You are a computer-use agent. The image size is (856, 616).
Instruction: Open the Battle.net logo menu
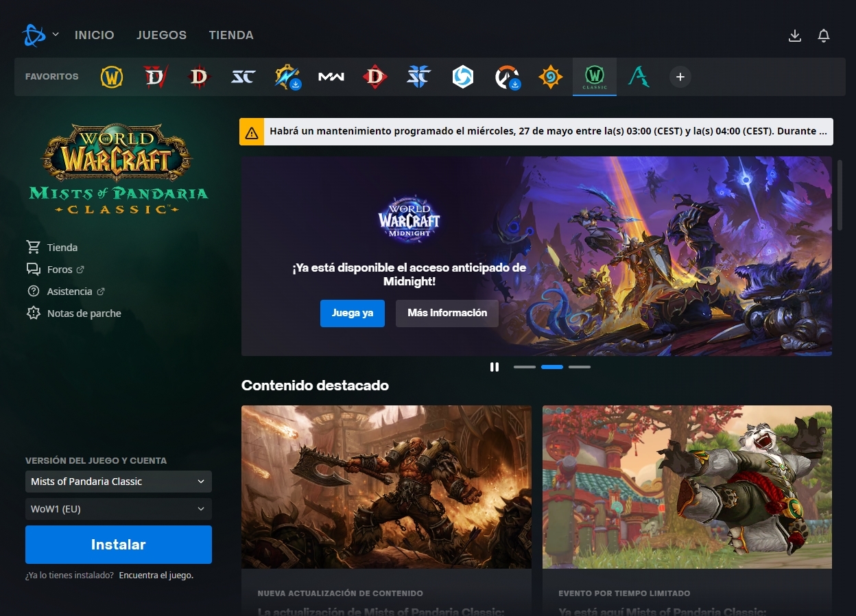point(40,34)
